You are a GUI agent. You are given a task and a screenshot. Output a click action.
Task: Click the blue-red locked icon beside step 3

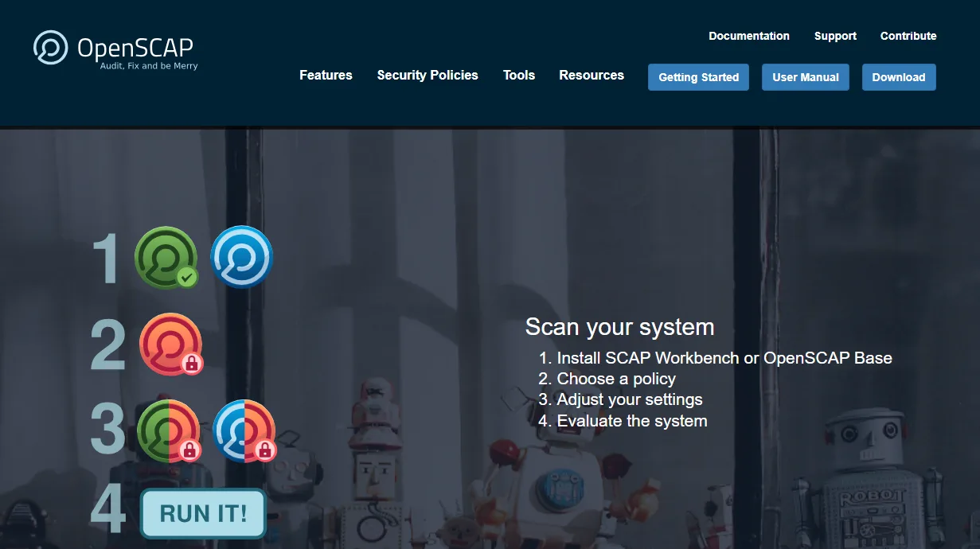pos(244,430)
